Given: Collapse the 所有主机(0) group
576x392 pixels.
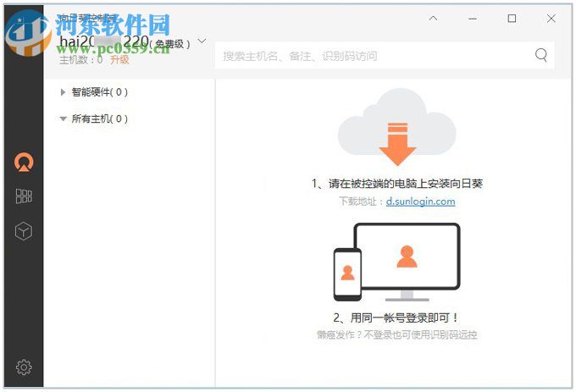Looking at the screenshot, I should [x=63, y=119].
